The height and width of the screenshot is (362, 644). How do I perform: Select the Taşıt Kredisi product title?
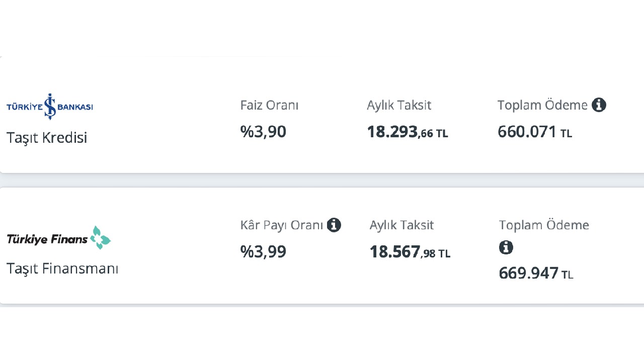(47, 137)
